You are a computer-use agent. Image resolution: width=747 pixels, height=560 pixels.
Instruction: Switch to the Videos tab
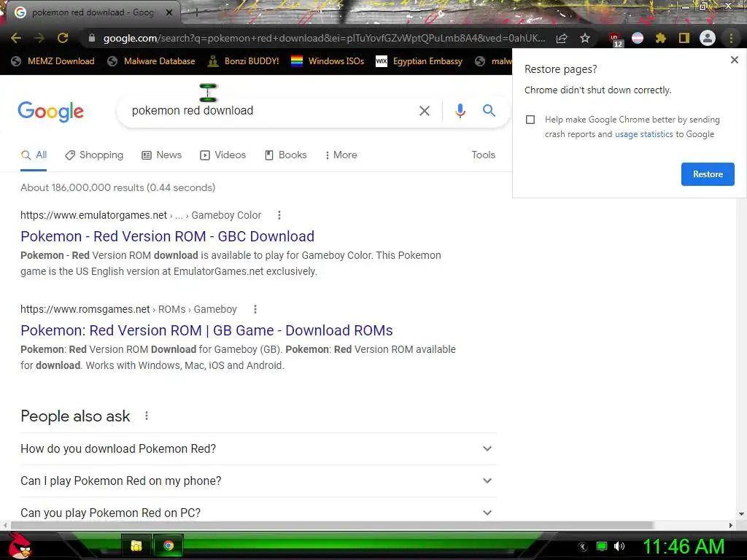tap(223, 155)
